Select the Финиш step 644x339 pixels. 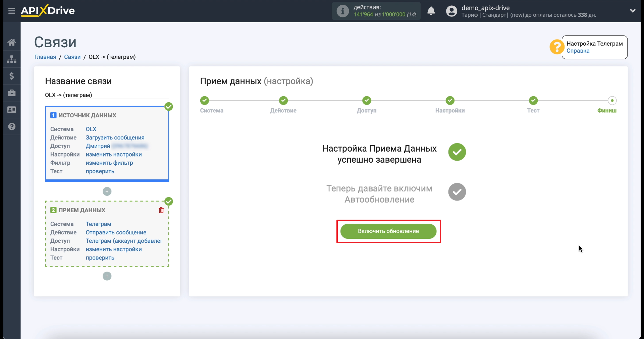pos(612,100)
